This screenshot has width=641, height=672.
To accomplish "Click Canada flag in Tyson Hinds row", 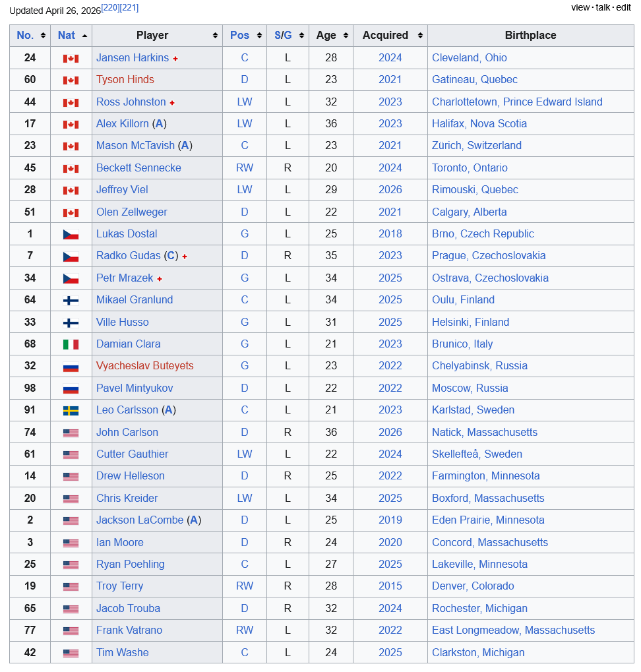I will 71,80.
